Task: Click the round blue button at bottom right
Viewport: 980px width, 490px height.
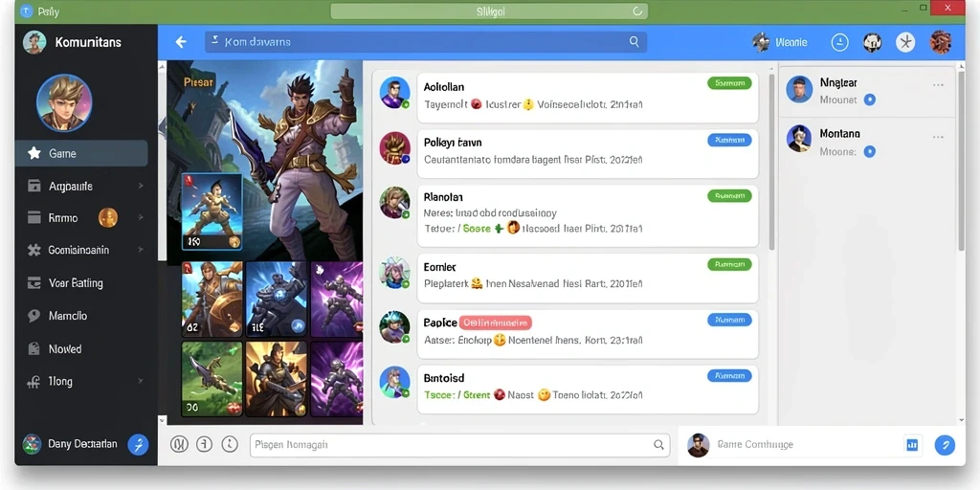Action: (x=945, y=445)
